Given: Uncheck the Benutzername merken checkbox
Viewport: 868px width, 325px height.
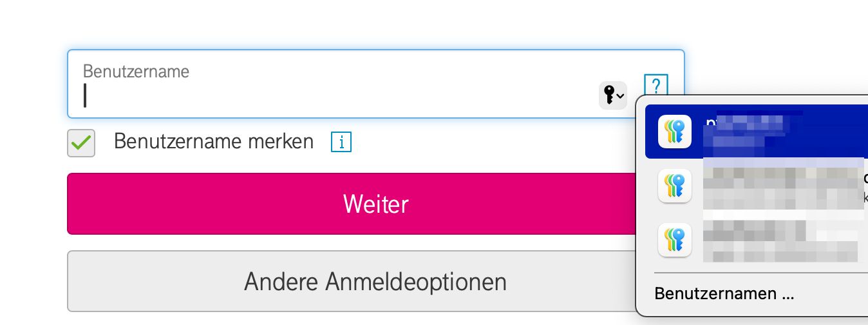Looking at the screenshot, I should pos(81,143).
